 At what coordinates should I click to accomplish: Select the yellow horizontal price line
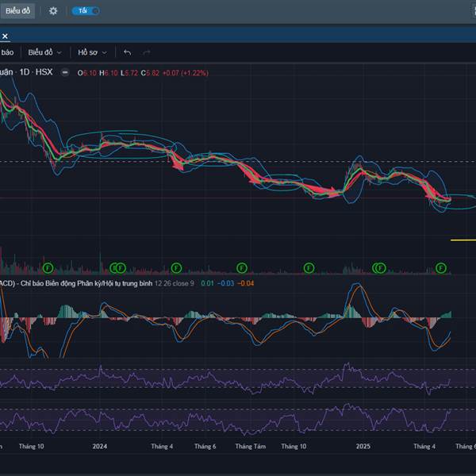pos(463,240)
